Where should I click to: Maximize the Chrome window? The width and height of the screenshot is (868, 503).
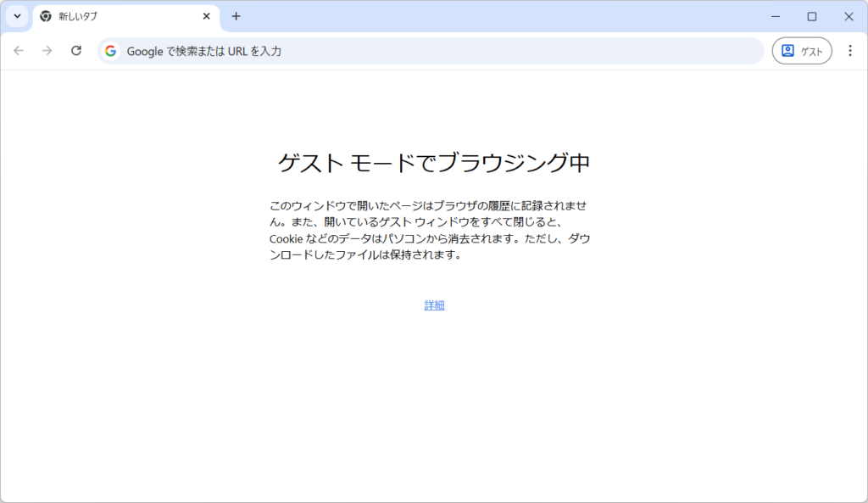[812, 16]
